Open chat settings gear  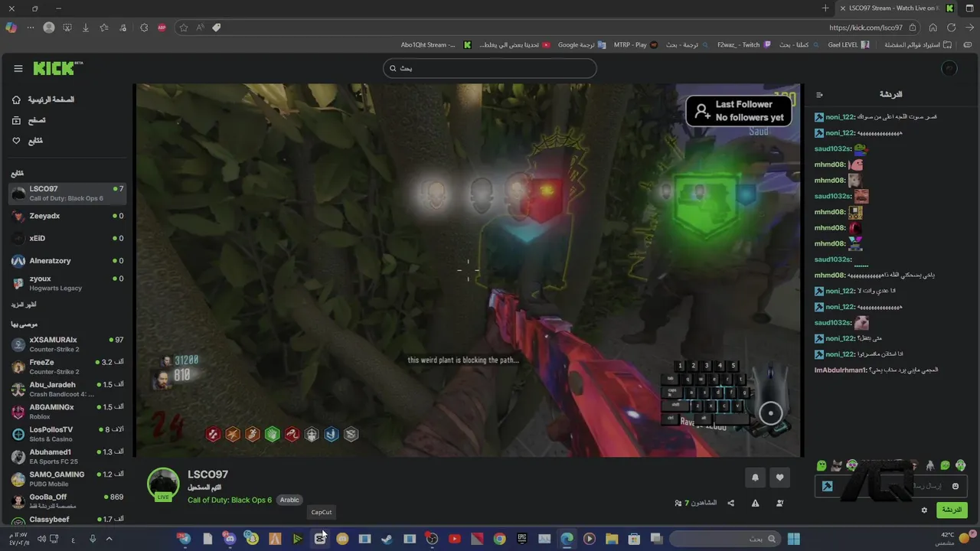[x=924, y=510]
